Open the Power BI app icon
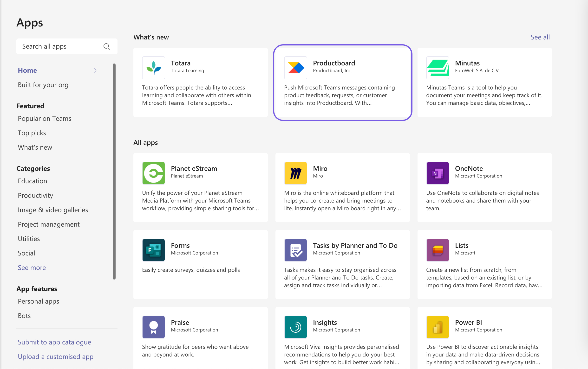588x369 pixels. click(x=437, y=327)
